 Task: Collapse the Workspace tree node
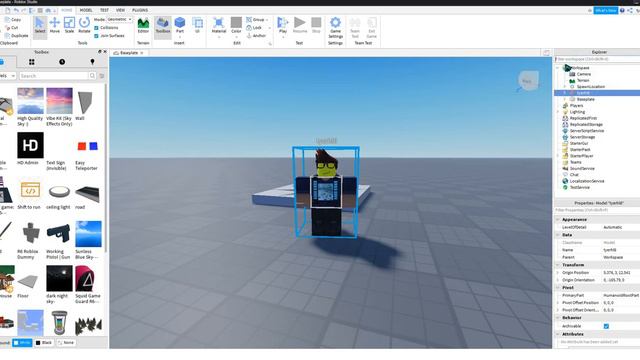coord(558,68)
